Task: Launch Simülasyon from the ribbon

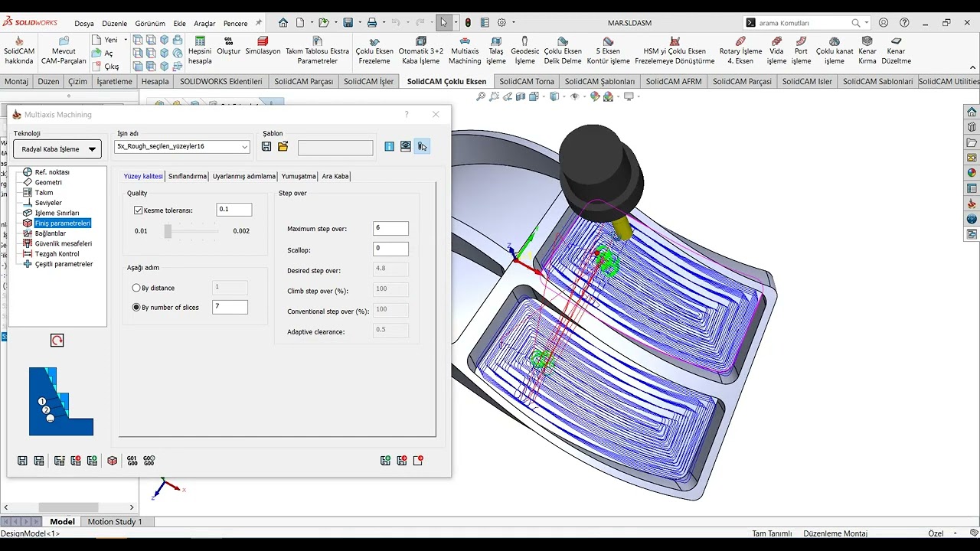Action: [x=263, y=46]
